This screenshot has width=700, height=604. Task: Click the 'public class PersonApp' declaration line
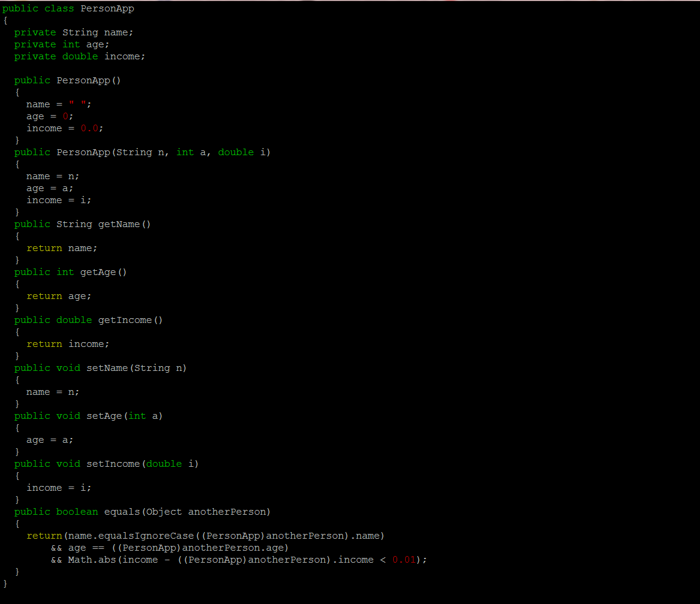68,8
